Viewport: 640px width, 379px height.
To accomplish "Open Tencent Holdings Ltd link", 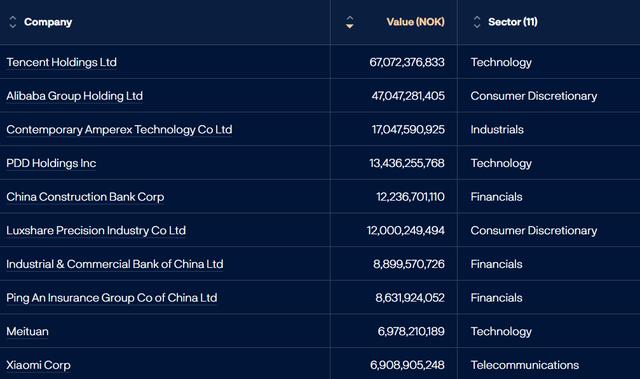I will point(61,62).
